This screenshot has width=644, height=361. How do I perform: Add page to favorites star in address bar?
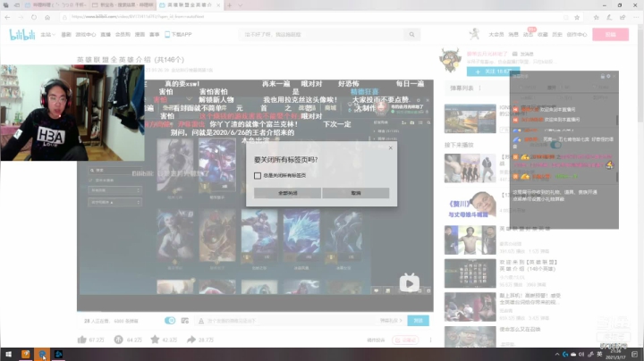tap(577, 17)
